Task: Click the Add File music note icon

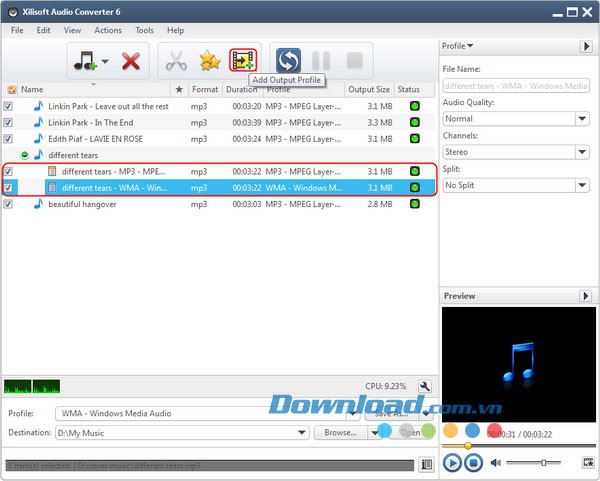Action: click(x=85, y=61)
